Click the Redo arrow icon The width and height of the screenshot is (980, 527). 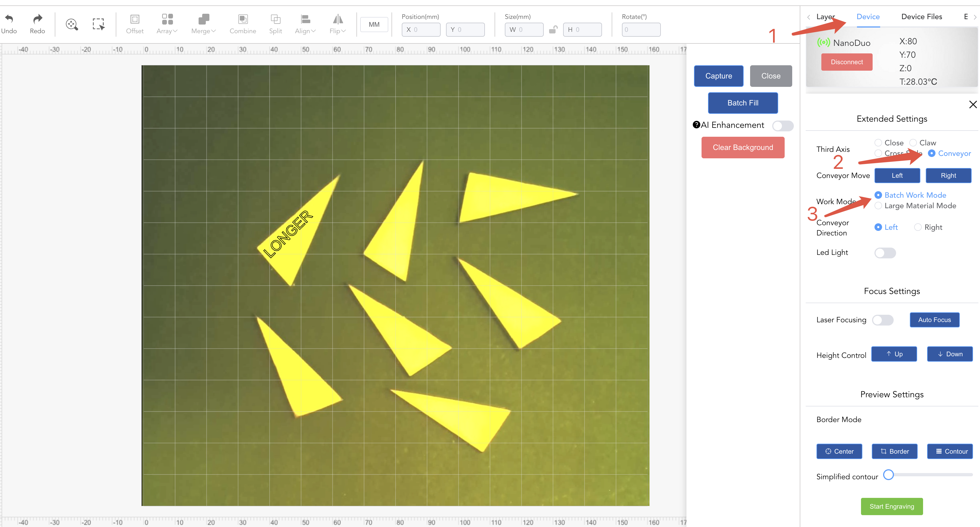click(37, 19)
